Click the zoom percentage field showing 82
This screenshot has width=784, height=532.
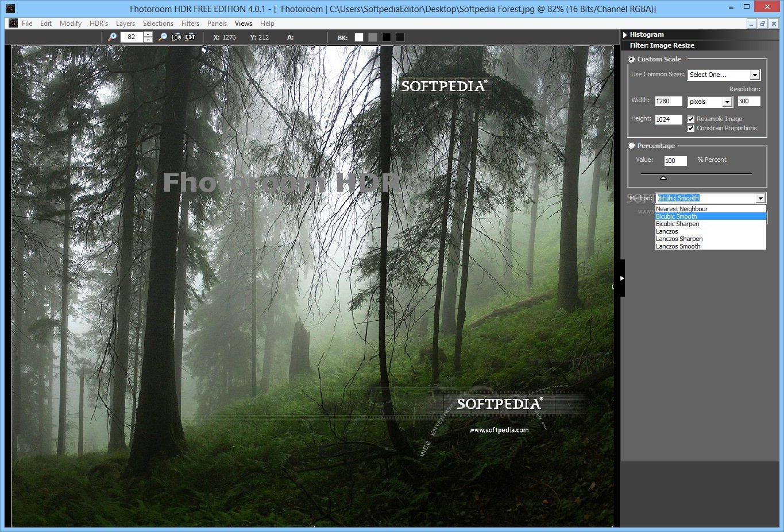click(132, 37)
